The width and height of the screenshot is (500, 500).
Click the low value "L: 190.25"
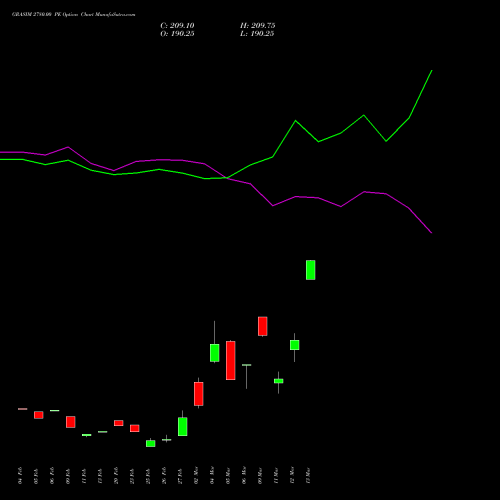[x=257, y=34]
